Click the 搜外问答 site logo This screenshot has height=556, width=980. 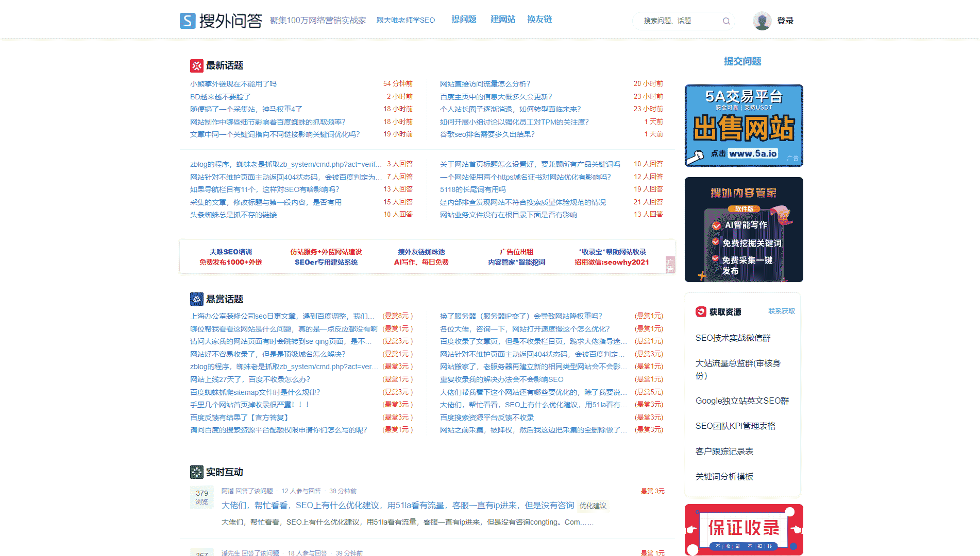(x=221, y=21)
